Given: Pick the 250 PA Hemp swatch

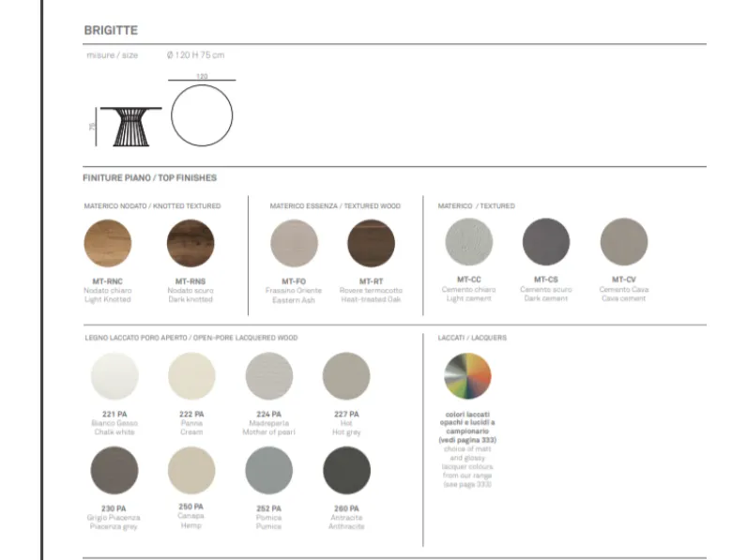Looking at the screenshot, I should click(191, 471).
